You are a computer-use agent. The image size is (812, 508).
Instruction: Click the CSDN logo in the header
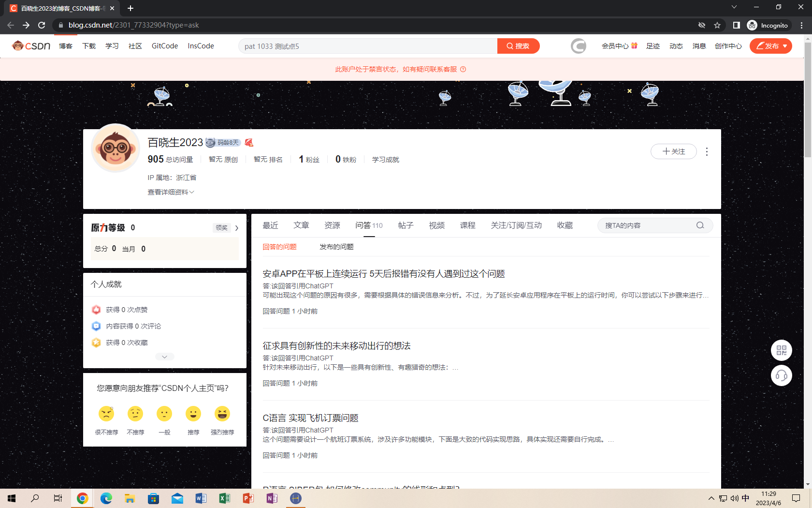31,46
